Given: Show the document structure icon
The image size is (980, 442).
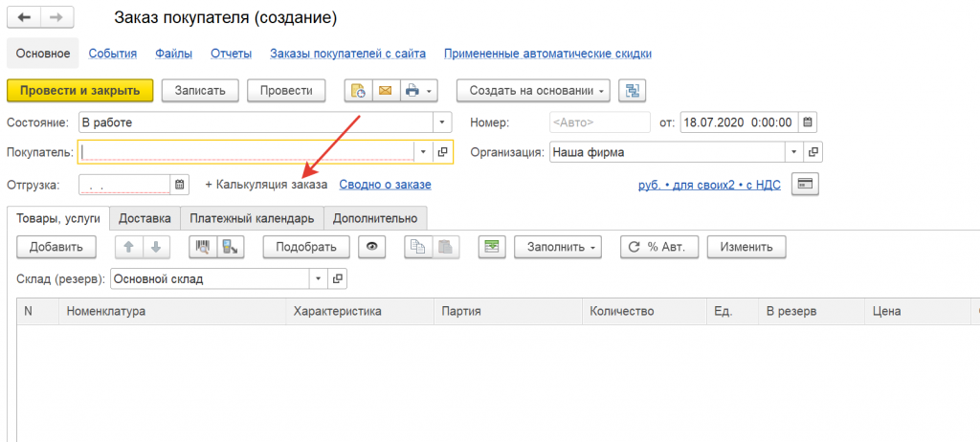Looking at the screenshot, I should pyautogui.click(x=632, y=91).
